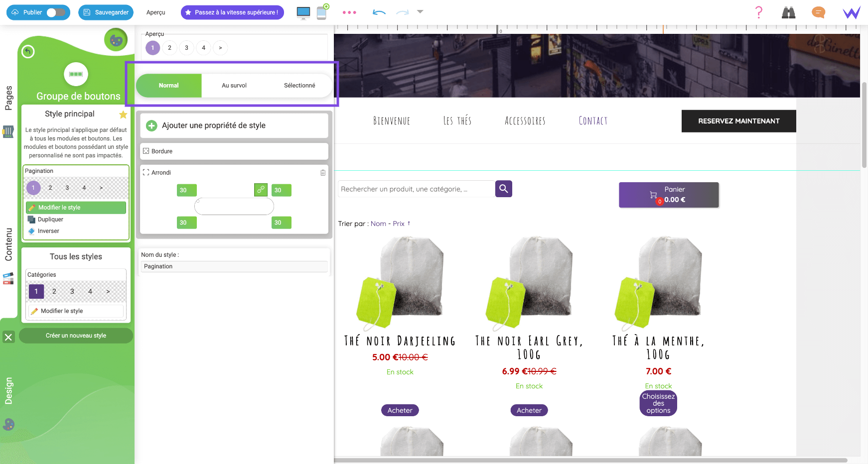
Task: Select the Catégories style preview
Action: (76, 291)
